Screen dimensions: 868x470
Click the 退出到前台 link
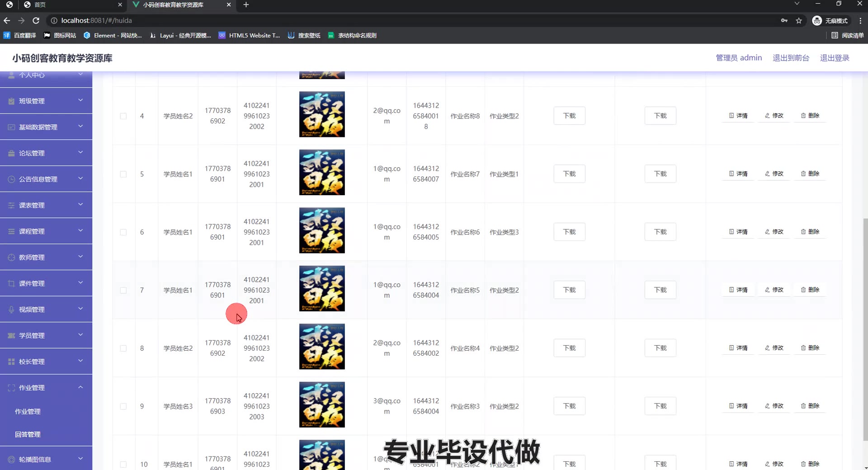(791, 58)
